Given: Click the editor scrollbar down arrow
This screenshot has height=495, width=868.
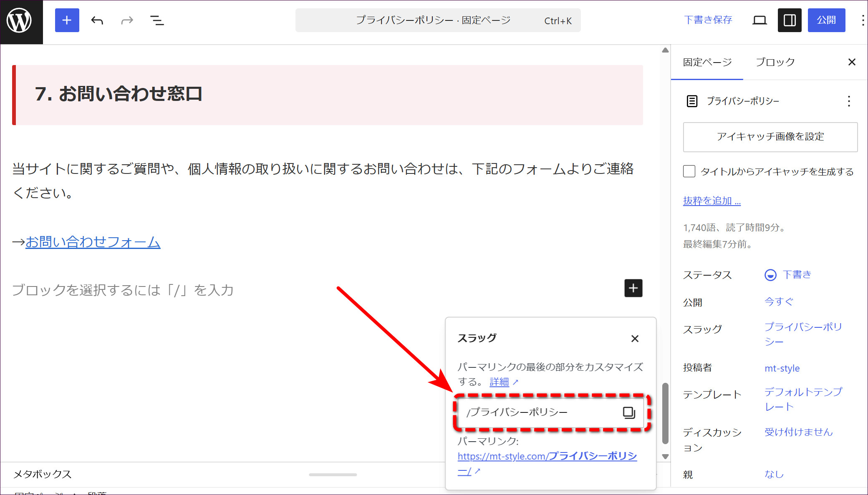Looking at the screenshot, I should coord(665,457).
